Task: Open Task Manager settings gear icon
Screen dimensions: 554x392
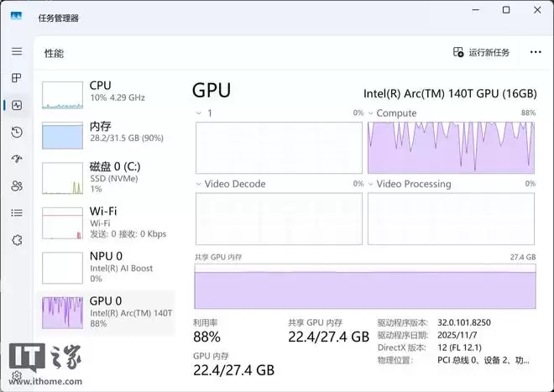Action: 16,375
